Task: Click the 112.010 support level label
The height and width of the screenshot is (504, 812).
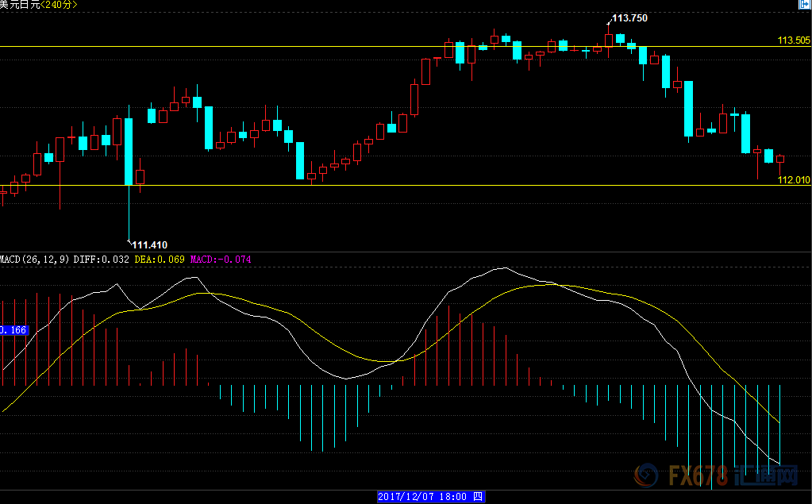Action: click(x=794, y=180)
